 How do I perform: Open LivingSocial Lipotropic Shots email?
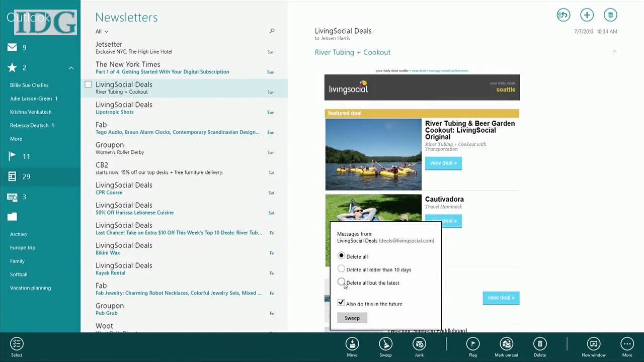pyautogui.click(x=184, y=108)
